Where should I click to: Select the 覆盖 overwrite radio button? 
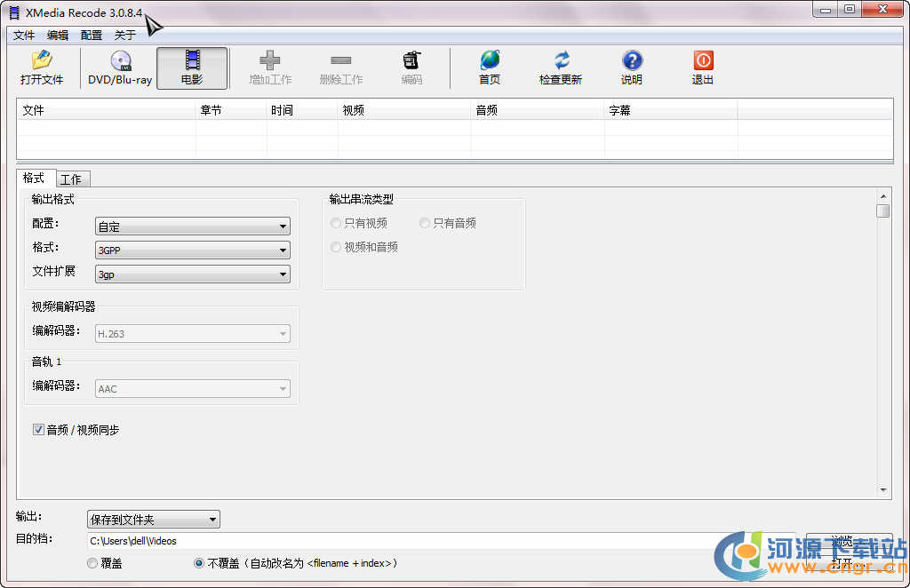[x=92, y=563]
